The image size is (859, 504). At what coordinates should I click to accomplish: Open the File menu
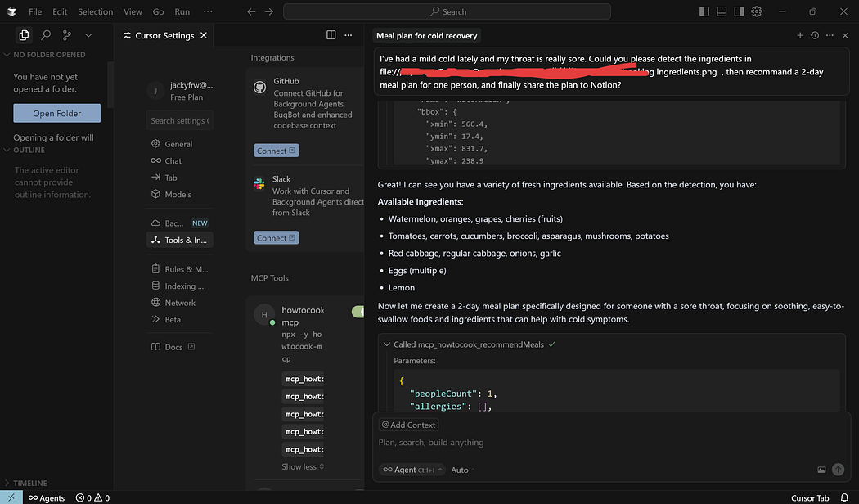35,11
